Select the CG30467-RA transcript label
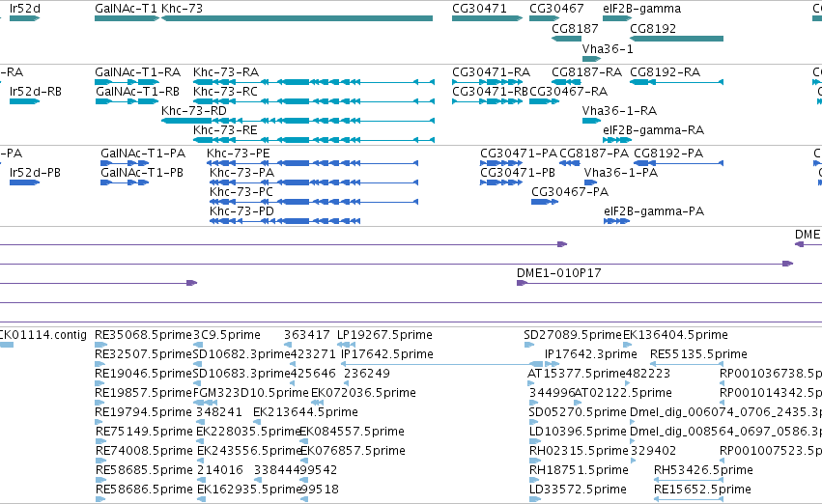The height and width of the screenshot is (504, 822). coord(568,92)
